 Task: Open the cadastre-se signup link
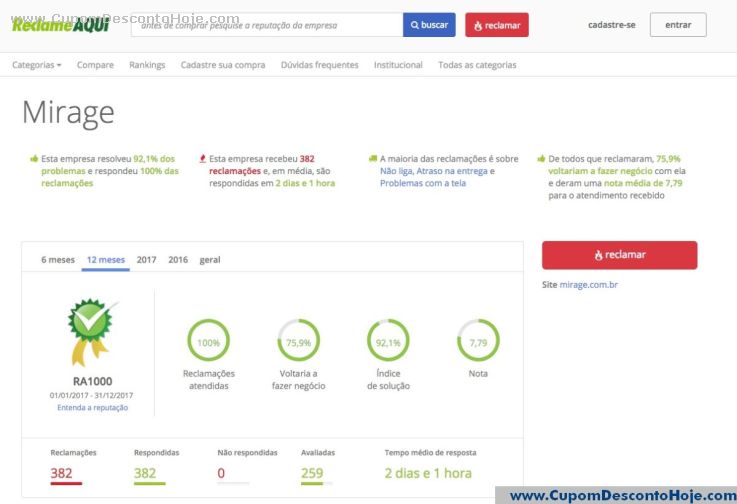(x=612, y=25)
